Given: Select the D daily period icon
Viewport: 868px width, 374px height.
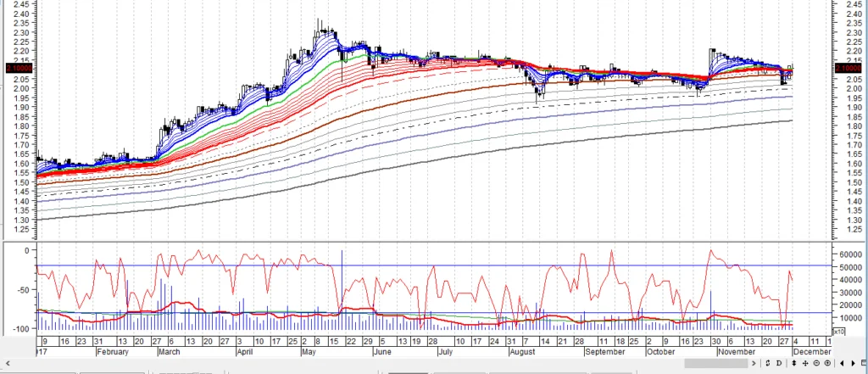Looking at the screenshot, I should pyautogui.click(x=779, y=364).
